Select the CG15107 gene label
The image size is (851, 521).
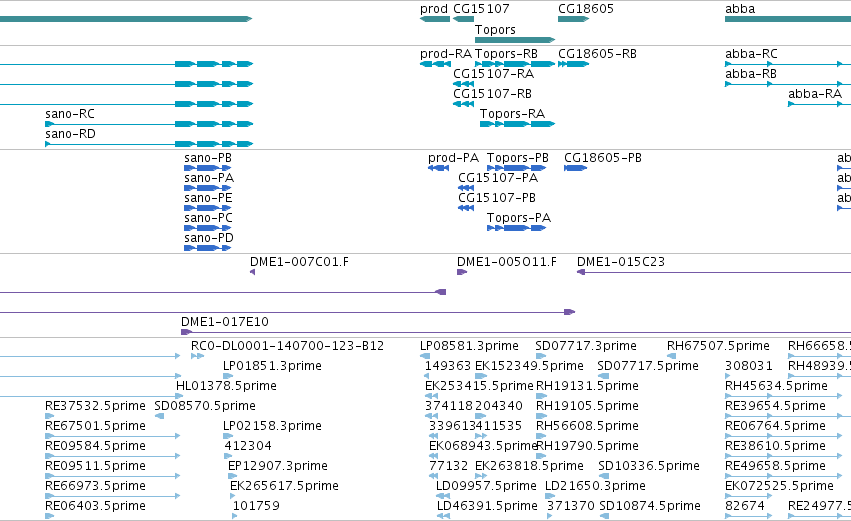point(481,9)
